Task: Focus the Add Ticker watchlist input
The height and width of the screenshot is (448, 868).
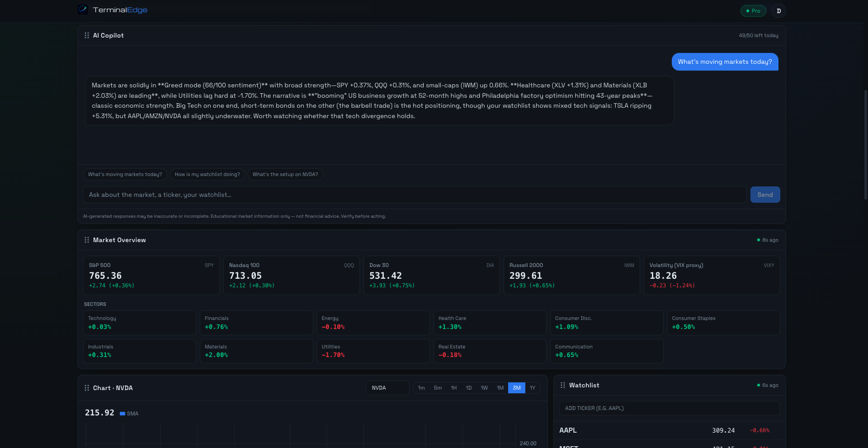Action: pyautogui.click(x=670, y=408)
